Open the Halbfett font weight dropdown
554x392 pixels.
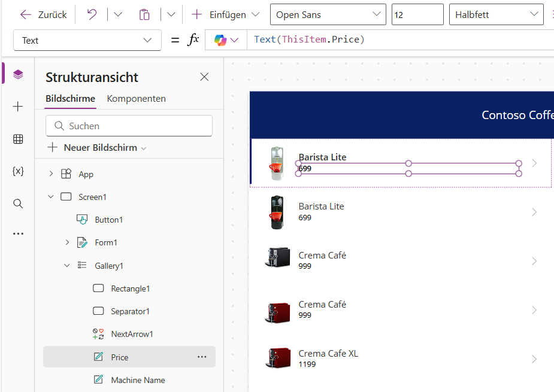point(496,14)
